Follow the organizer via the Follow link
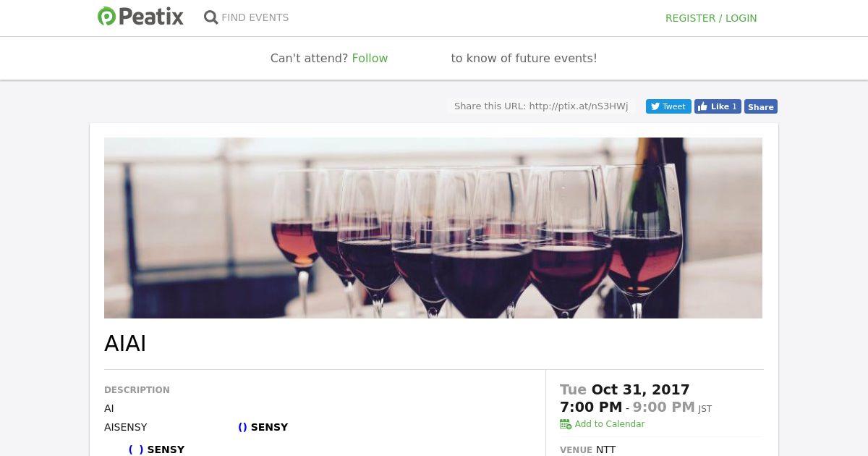The image size is (868, 456). click(x=370, y=59)
